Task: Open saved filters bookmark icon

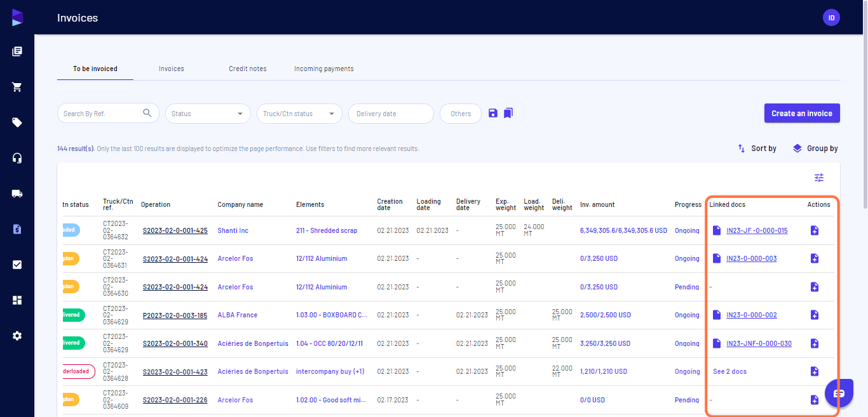Action: [508, 113]
